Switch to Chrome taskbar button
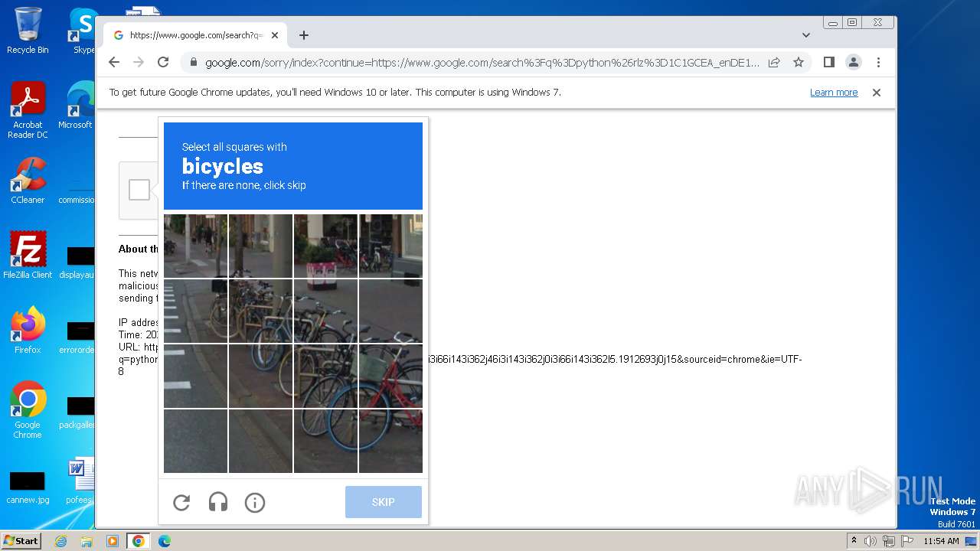This screenshot has width=980, height=551. 139,541
